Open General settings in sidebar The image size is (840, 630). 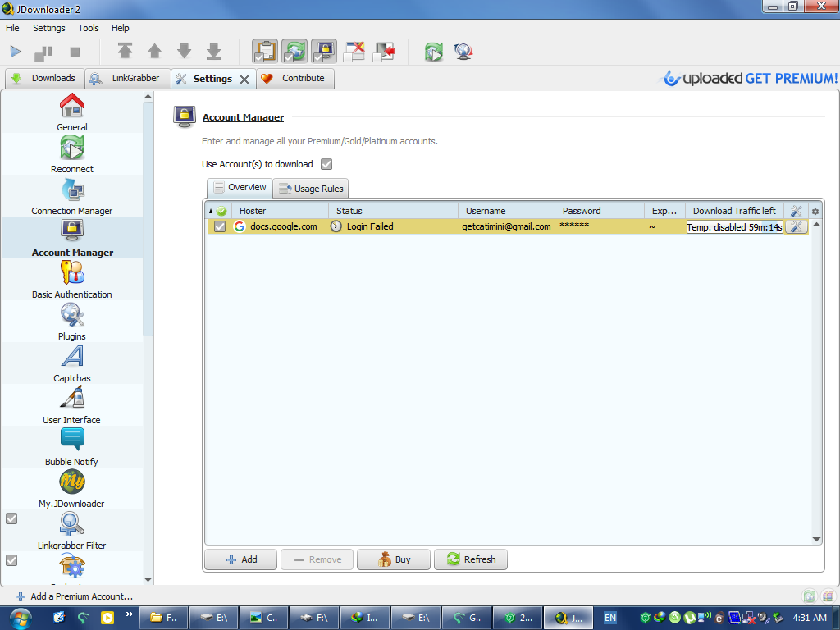click(x=72, y=112)
